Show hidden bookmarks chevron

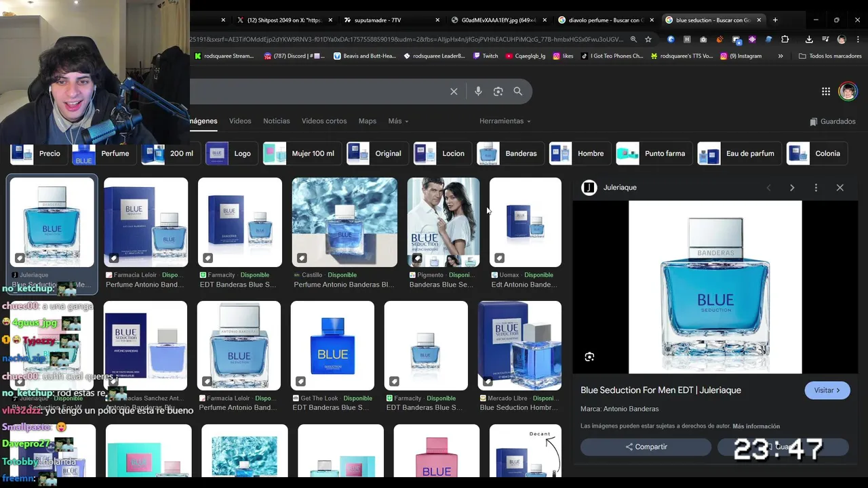tap(781, 56)
